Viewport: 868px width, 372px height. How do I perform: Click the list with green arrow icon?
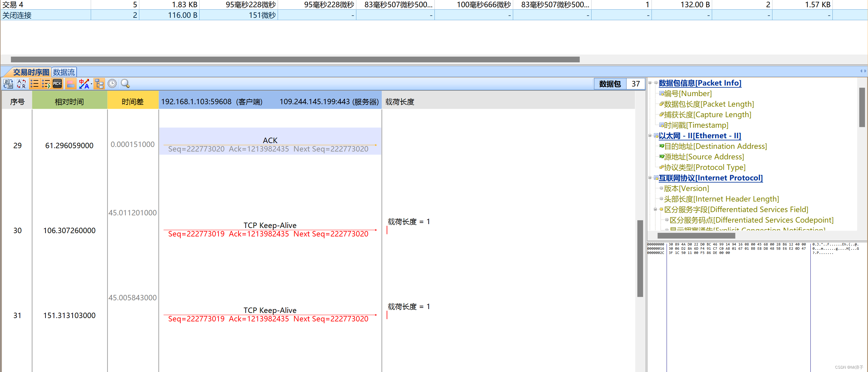(46, 83)
